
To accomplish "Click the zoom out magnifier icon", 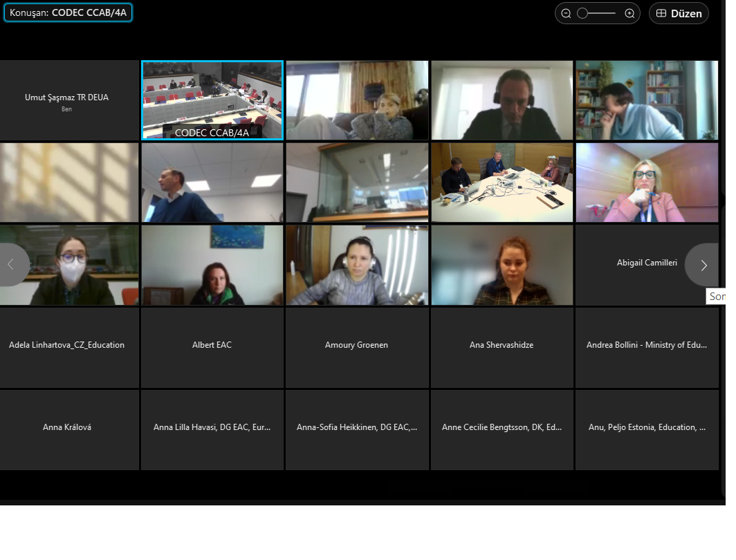I will [566, 13].
